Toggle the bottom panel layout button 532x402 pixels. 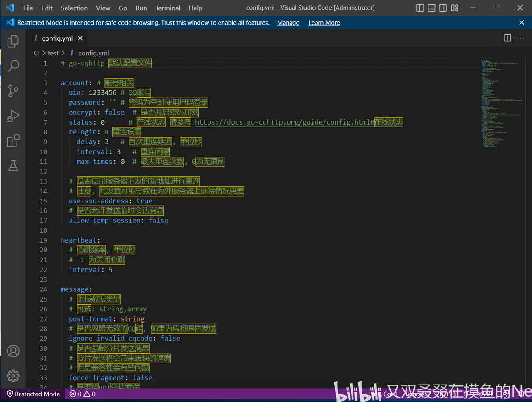click(431, 8)
